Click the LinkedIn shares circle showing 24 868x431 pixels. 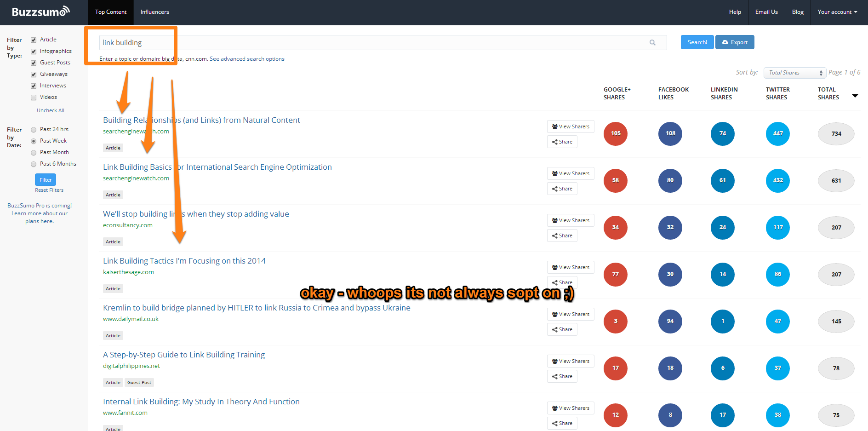[x=722, y=228]
